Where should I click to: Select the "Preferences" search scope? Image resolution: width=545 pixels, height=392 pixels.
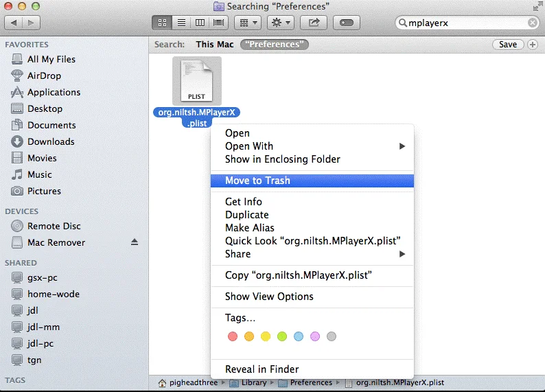coord(275,45)
